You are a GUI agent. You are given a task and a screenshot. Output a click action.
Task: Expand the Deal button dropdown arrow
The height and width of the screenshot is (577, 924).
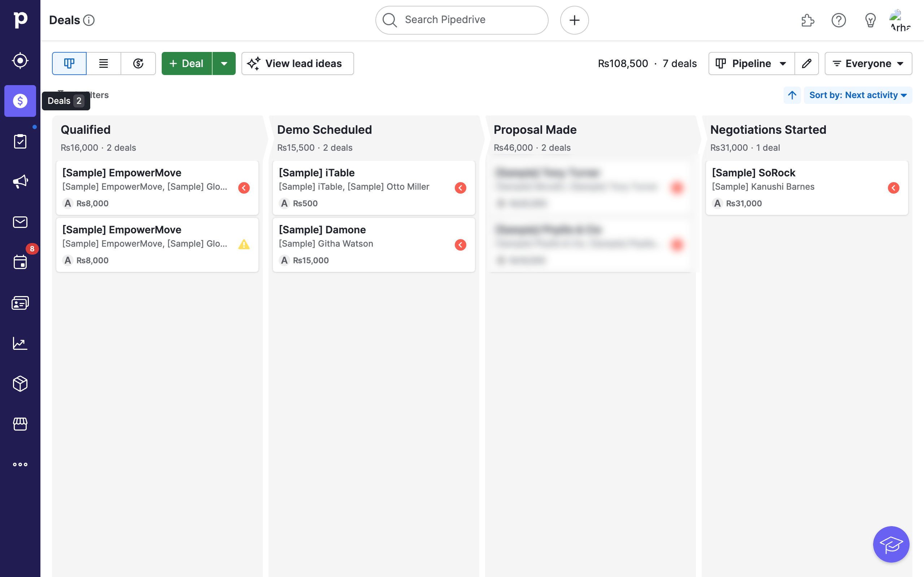coord(224,63)
